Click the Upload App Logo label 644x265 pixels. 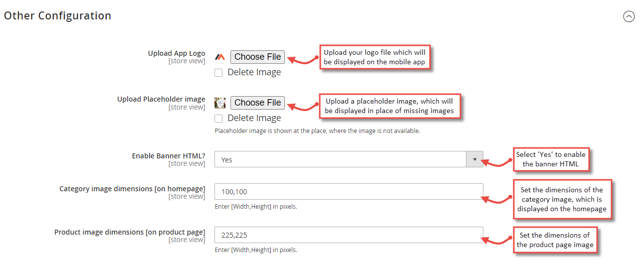click(176, 53)
